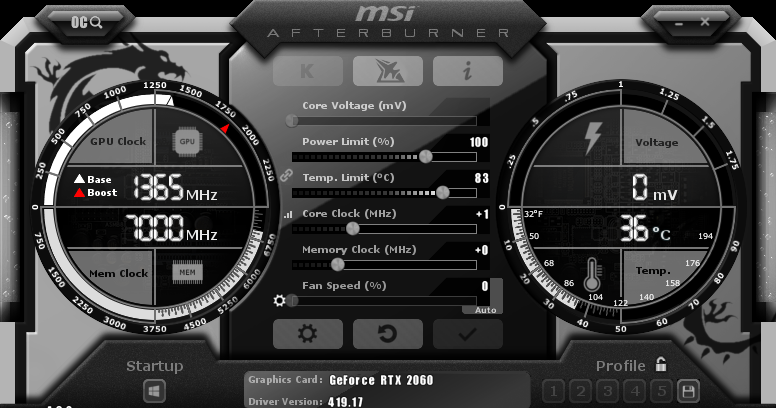776x408 pixels.
Task: Reset settings with the circular arrow button
Action: point(388,334)
